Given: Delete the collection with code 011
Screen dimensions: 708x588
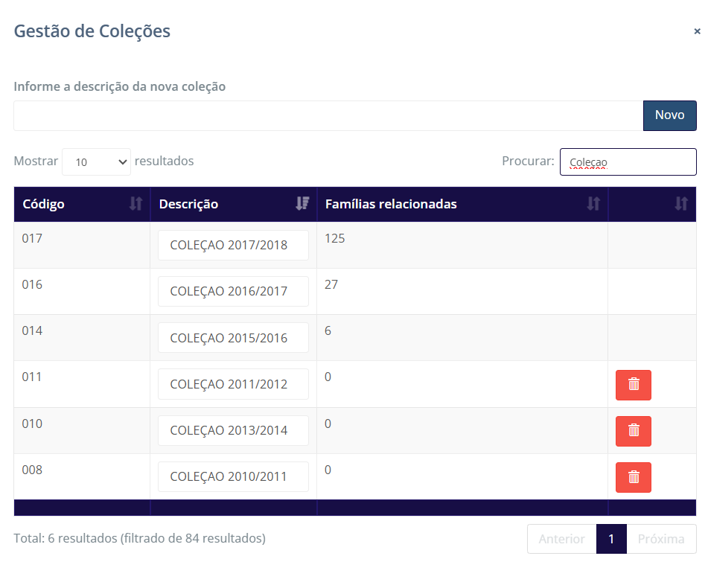Looking at the screenshot, I should [633, 384].
